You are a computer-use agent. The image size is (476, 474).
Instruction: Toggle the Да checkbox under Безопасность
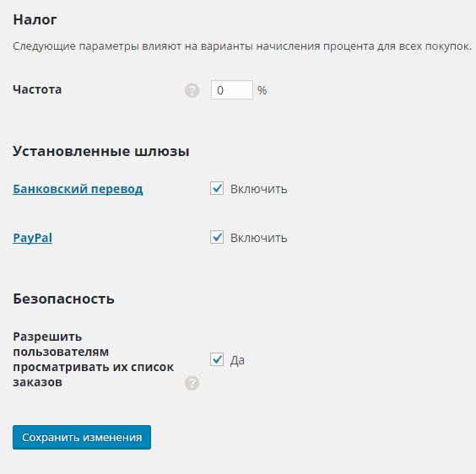coord(217,359)
